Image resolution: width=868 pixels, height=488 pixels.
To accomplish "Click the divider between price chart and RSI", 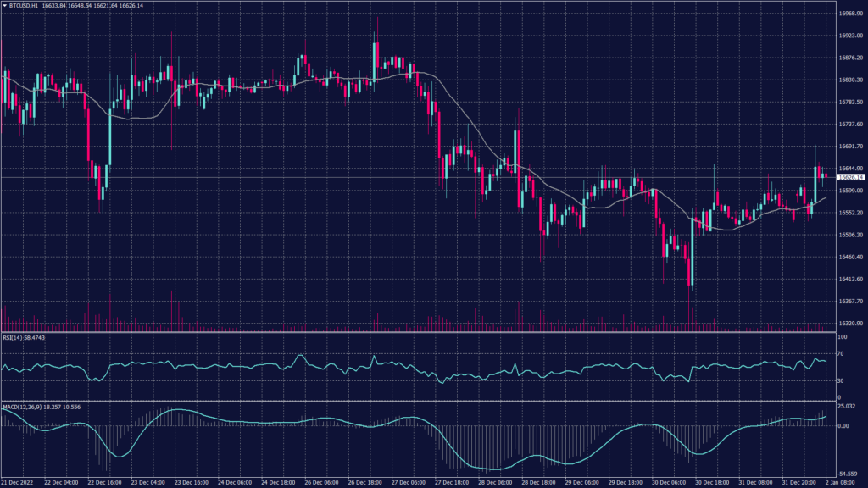I will pos(417,332).
